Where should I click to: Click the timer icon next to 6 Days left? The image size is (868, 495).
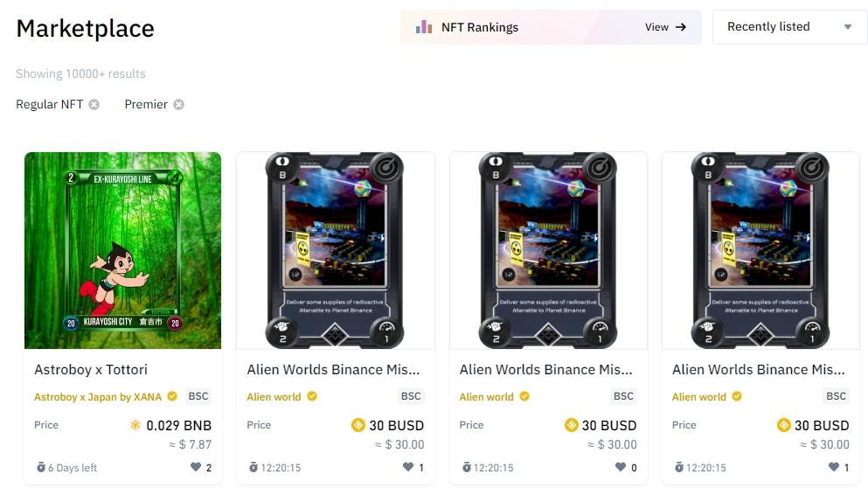tap(41, 467)
